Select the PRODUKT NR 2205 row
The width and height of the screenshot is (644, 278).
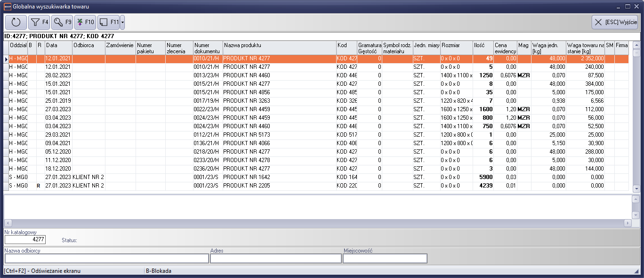pyautogui.click(x=279, y=186)
